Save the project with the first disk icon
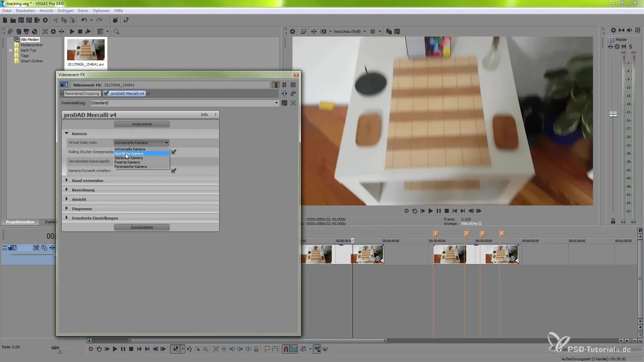 point(21,20)
